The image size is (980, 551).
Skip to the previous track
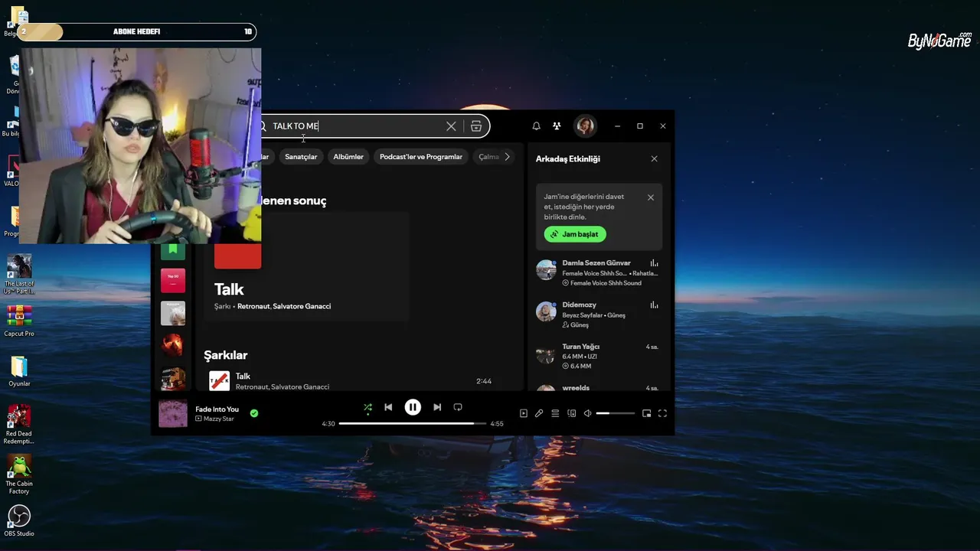pyautogui.click(x=388, y=407)
